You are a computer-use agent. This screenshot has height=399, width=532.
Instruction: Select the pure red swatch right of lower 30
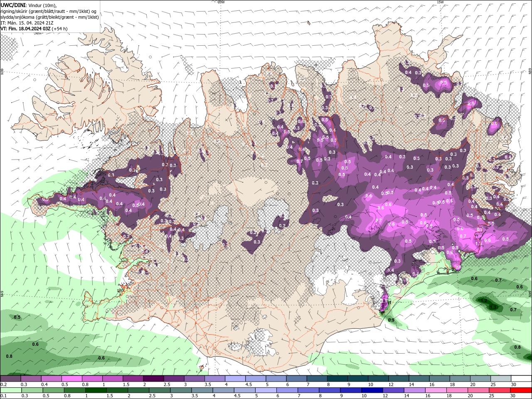520,390
